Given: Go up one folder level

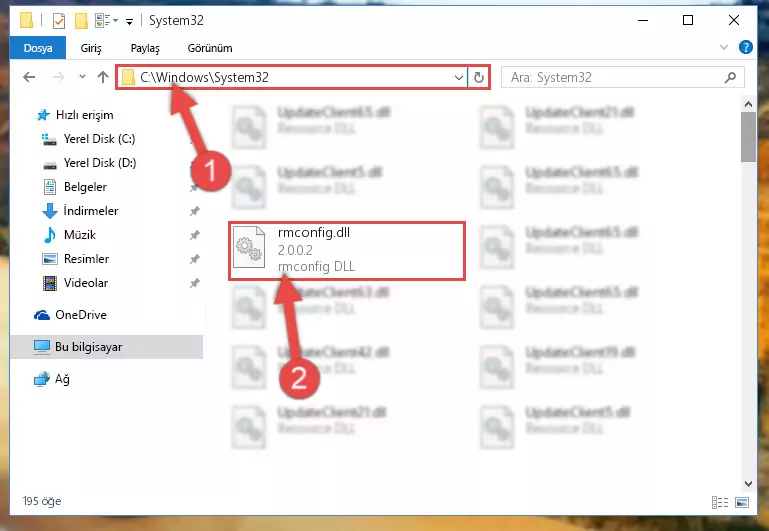Looking at the screenshot, I should pyautogui.click(x=103, y=77).
